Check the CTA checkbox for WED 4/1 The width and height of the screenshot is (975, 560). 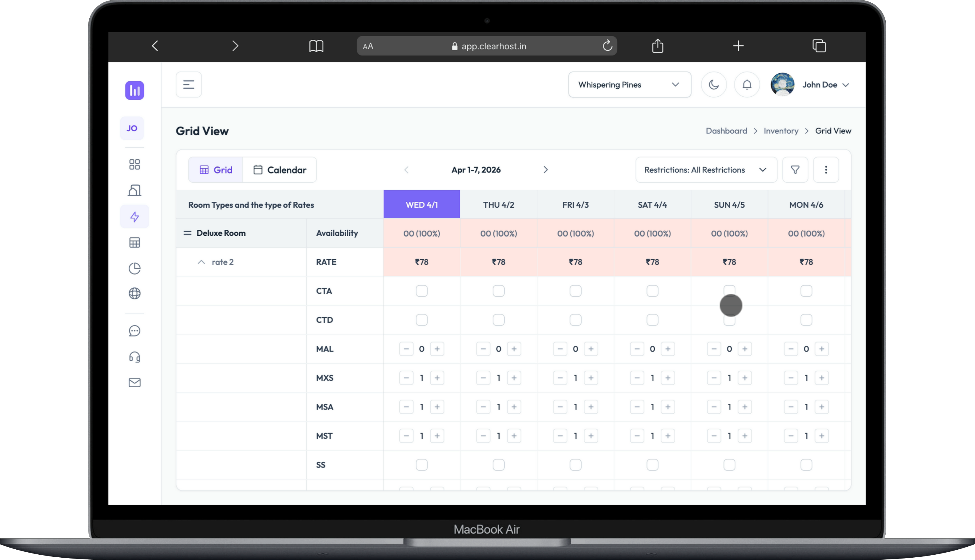pyautogui.click(x=421, y=291)
